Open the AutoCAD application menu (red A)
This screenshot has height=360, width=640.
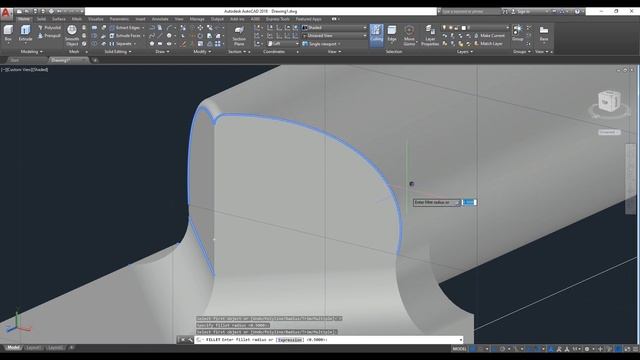point(6,13)
